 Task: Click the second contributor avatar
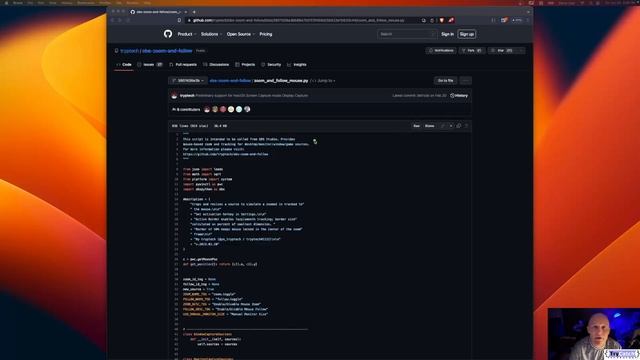coord(215,109)
